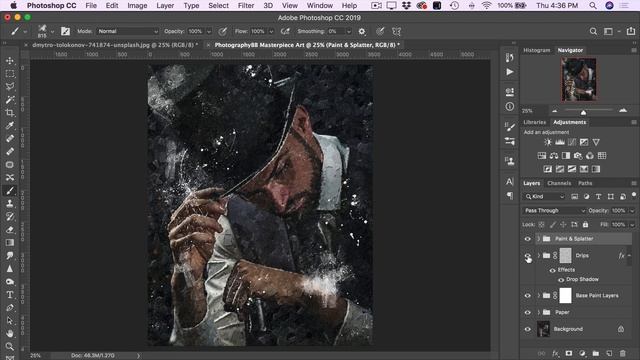This screenshot has width=640, height=360.
Task: Click the layer Fill value field
Action: pyautogui.click(x=618, y=224)
